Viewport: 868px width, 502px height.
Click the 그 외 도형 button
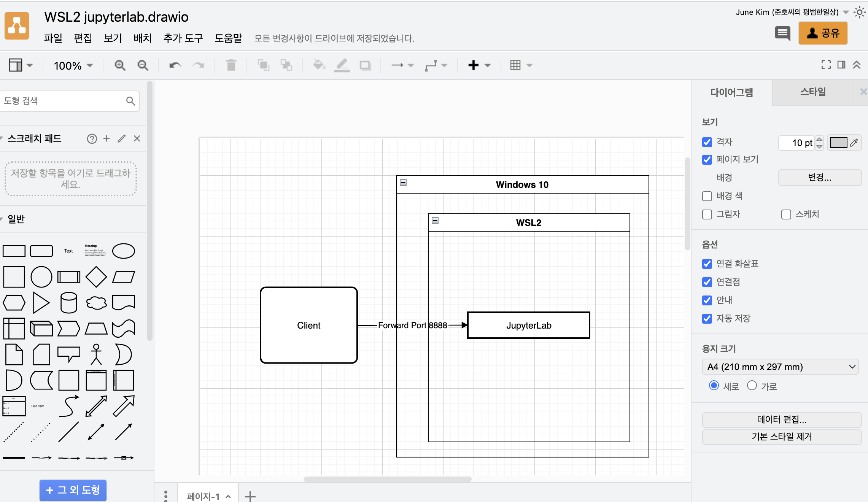coord(73,490)
